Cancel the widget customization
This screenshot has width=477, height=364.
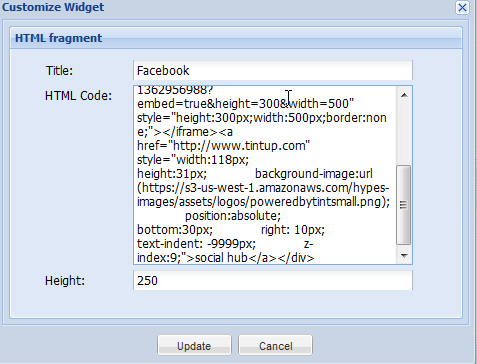[275, 346]
